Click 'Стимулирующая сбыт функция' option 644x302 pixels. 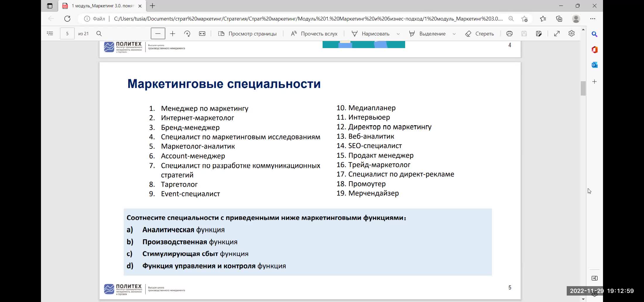click(x=195, y=254)
